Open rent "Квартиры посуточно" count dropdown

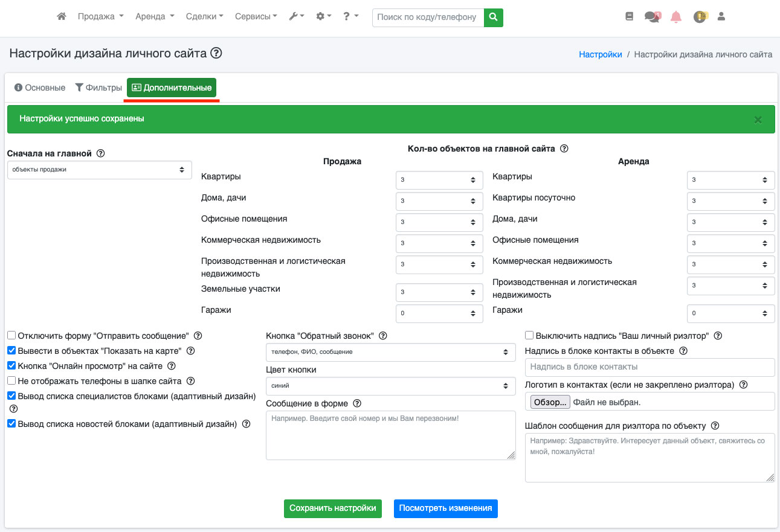tap(731, 201)
